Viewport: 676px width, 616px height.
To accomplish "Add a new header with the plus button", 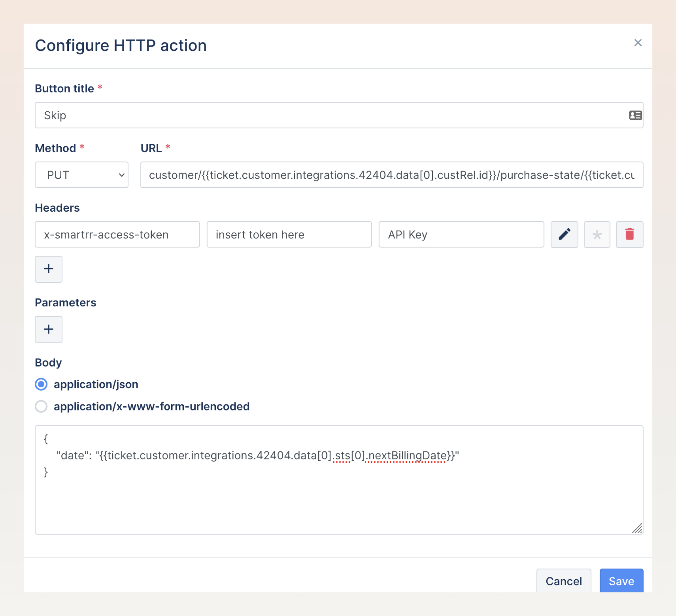I will pos(49,269).
